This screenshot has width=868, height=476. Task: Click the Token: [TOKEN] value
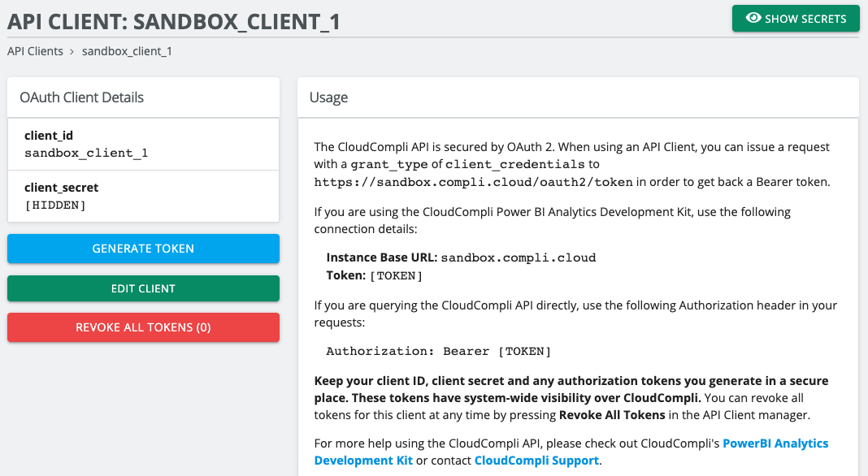click(396, 275)
